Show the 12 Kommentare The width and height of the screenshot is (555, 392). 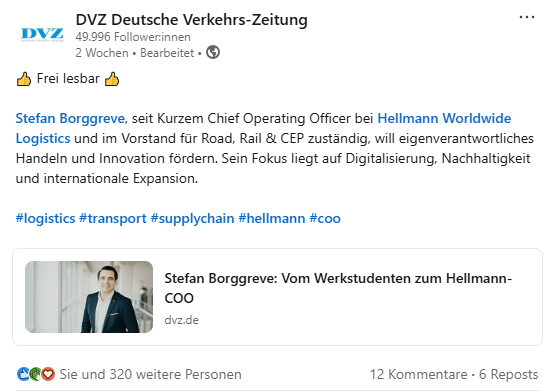418,374
